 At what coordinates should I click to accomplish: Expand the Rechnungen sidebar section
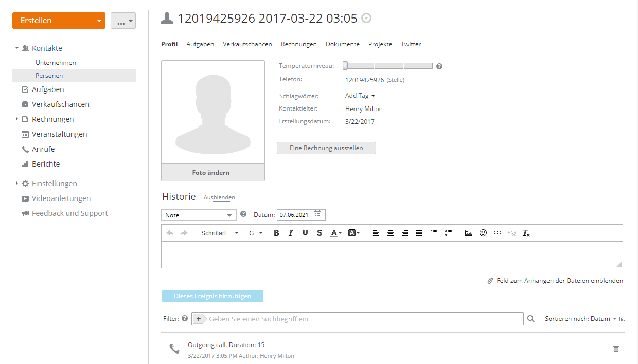click(x=17, y=119)
